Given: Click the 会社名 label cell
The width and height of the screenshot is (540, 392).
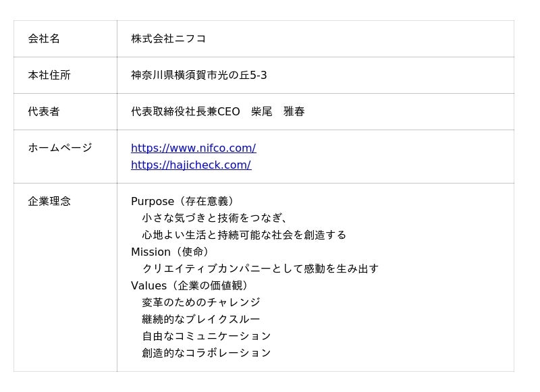Looking at the screenshot, I should click(44, 39).
